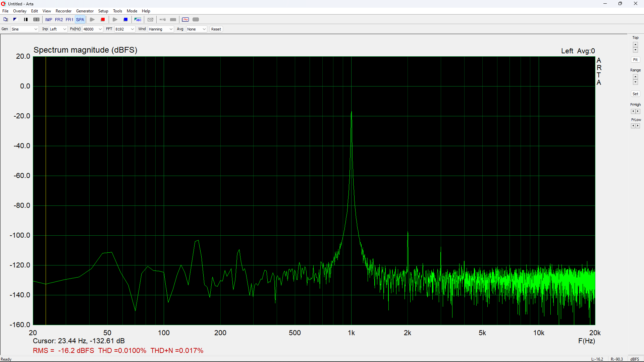
Task: Increase Top with its up arrow
Action: coord(635,45)
